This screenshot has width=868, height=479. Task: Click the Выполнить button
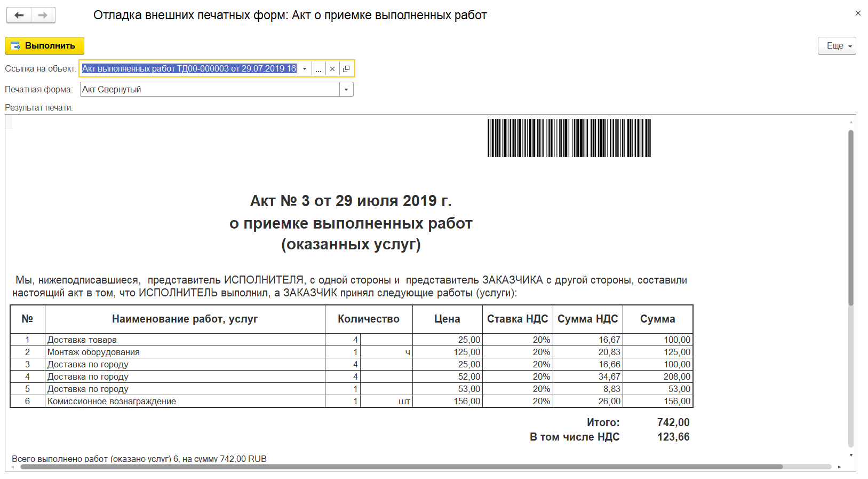tap(44, 46)
